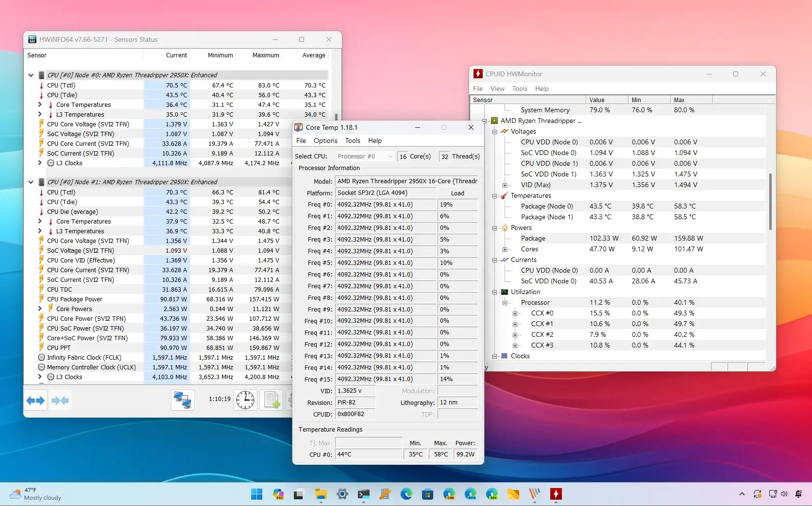Viewport: 812px width, 506px height.
Task: Open wrench tool app in taskbar
Action: [385, 494]
